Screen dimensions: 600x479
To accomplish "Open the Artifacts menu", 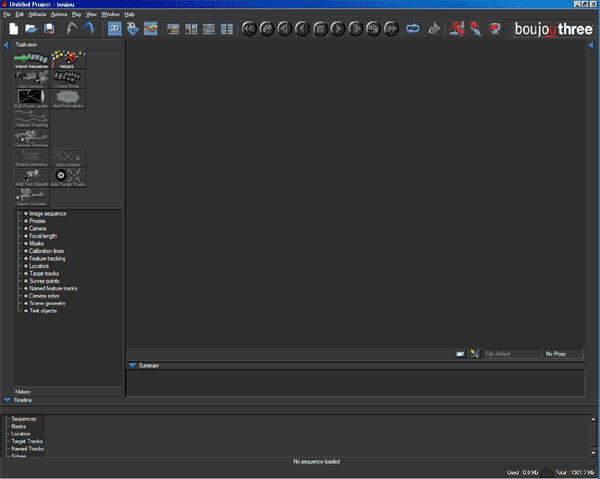I will [37, 15].
